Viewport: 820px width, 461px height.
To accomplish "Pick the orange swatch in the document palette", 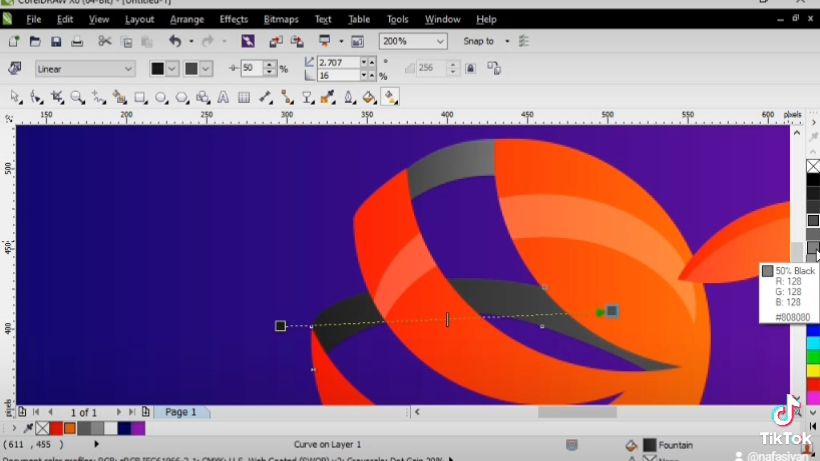I will pyautogui.click(x=70, y=428).
